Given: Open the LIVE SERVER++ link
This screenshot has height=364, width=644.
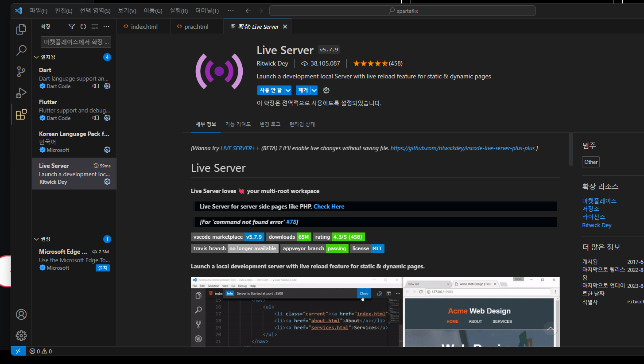Looking at the screenshot, I should (240, 148).
